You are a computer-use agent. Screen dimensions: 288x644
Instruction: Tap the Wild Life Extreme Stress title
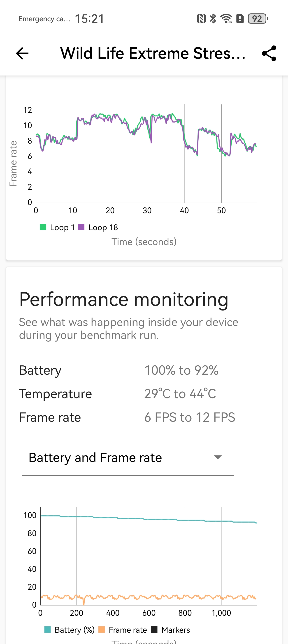(153, 54)
